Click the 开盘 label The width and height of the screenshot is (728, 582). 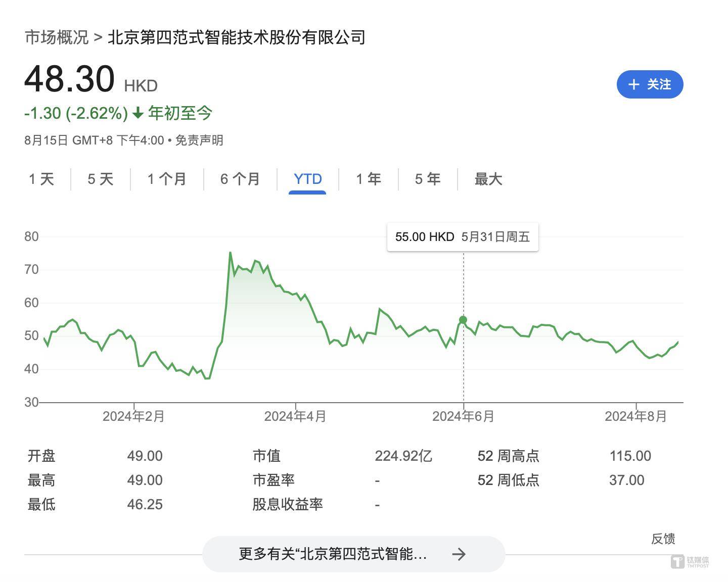(41, 456)
